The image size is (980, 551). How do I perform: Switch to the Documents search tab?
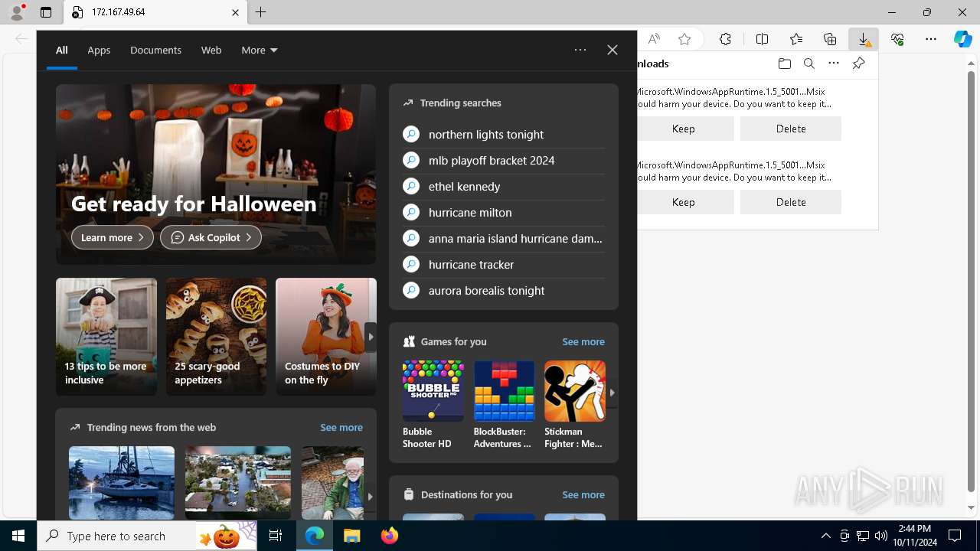point(155,50)
